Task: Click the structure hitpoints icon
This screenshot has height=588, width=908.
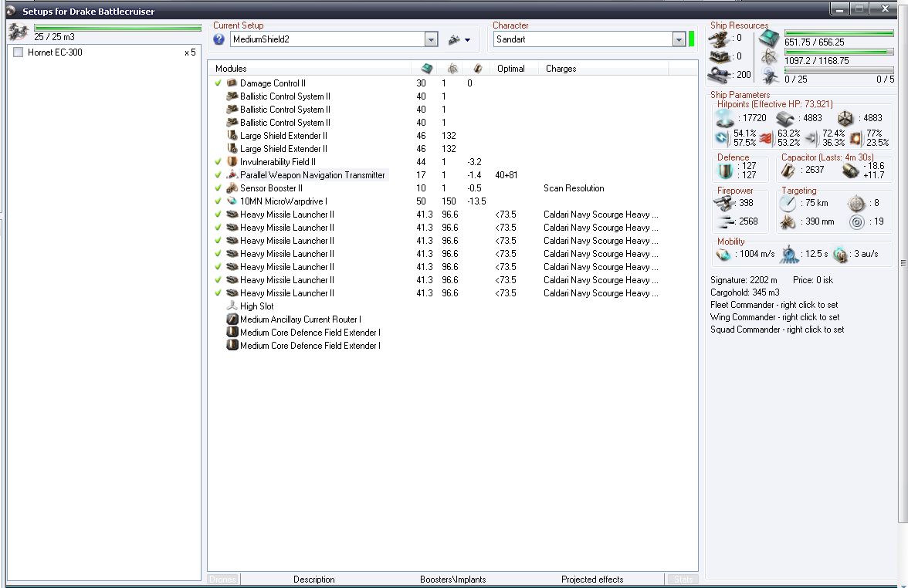Action: [x=845, y=118]
